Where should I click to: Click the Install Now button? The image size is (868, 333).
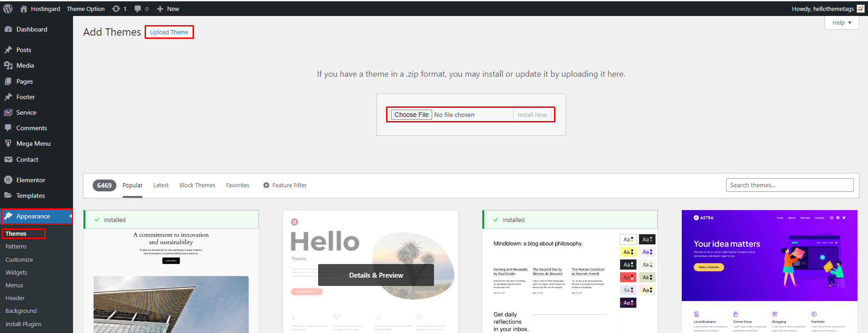(x=532, y=115)
